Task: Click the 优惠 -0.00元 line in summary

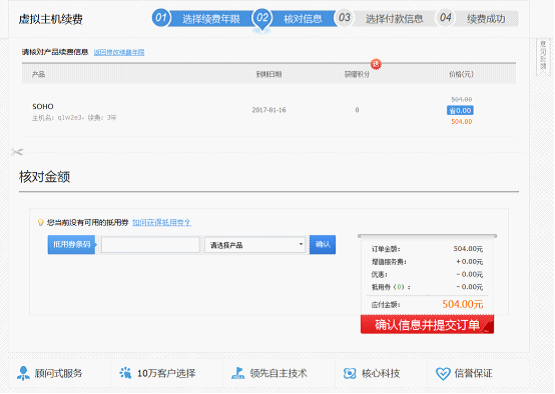Action: tap(427, 274)
